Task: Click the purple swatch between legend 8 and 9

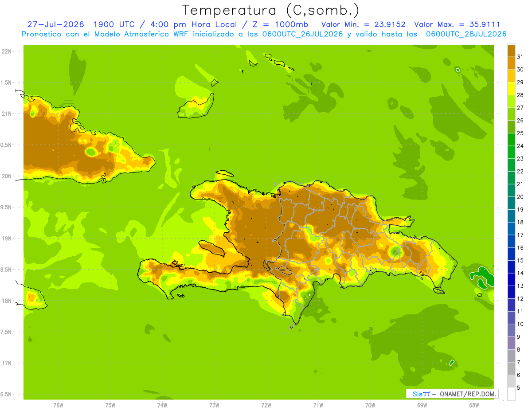Action: [511, 343]
